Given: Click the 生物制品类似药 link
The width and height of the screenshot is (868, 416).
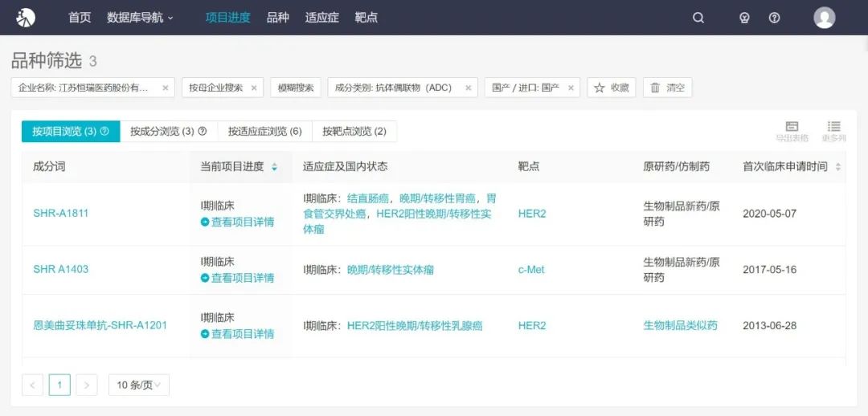Looking at the screenshot, I should pyautogui.click(x=681, y=326).
